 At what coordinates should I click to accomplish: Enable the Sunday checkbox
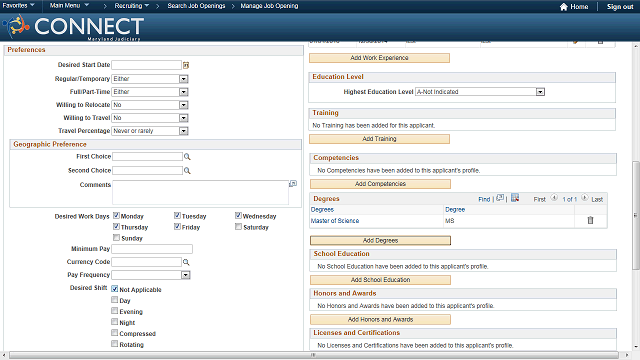point(116,238)
